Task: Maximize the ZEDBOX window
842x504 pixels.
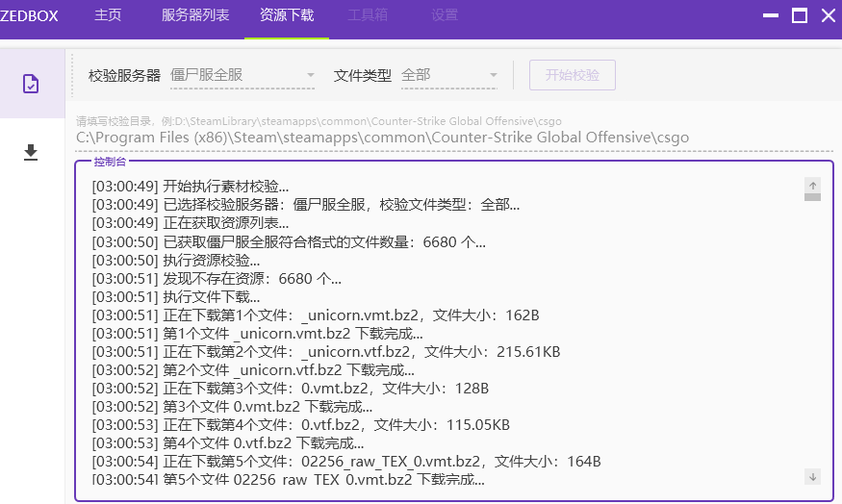Action: (x=800, y=15)
